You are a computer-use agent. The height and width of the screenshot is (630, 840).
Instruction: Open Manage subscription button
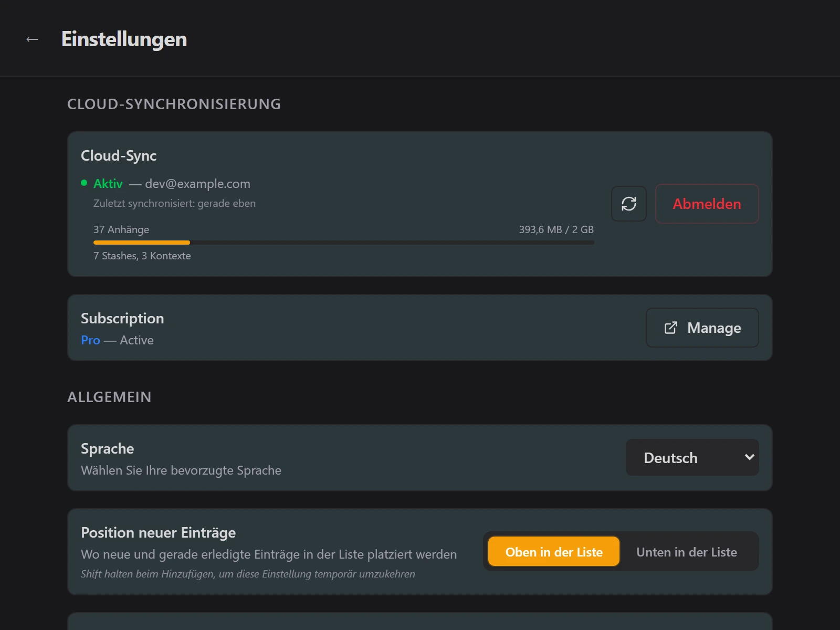702,328
